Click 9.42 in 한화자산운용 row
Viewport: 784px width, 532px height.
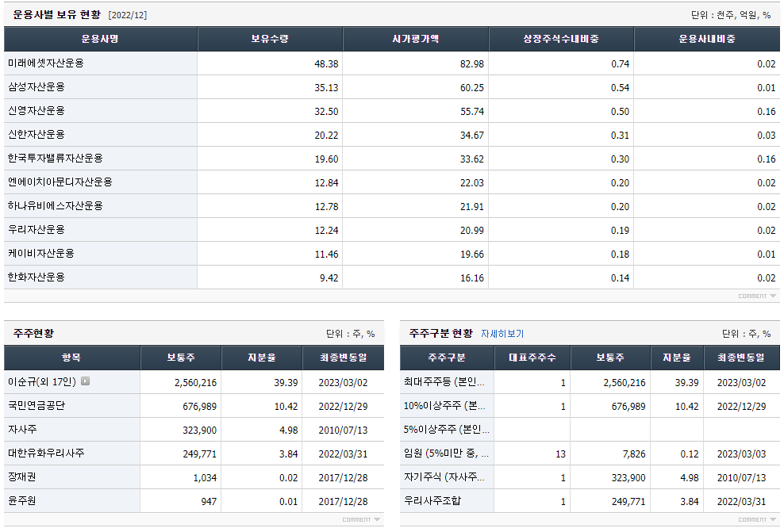click(329, 278)
